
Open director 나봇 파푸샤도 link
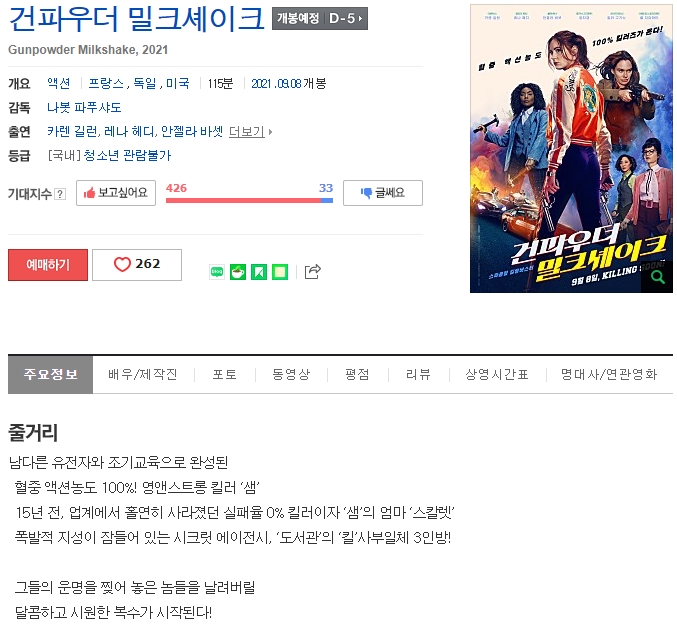pos(84,107)
